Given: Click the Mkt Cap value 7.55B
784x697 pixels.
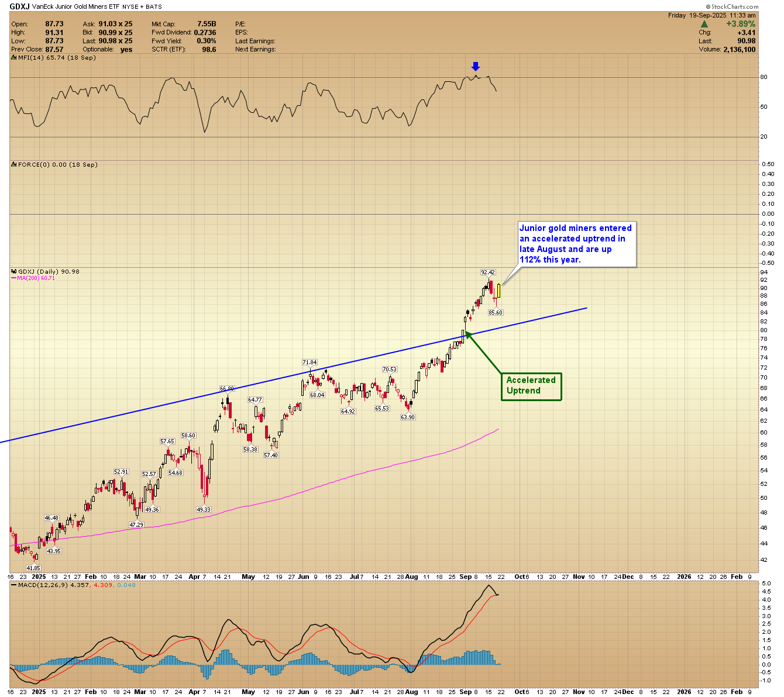Looking at the screenshot, I should [207, 24].
